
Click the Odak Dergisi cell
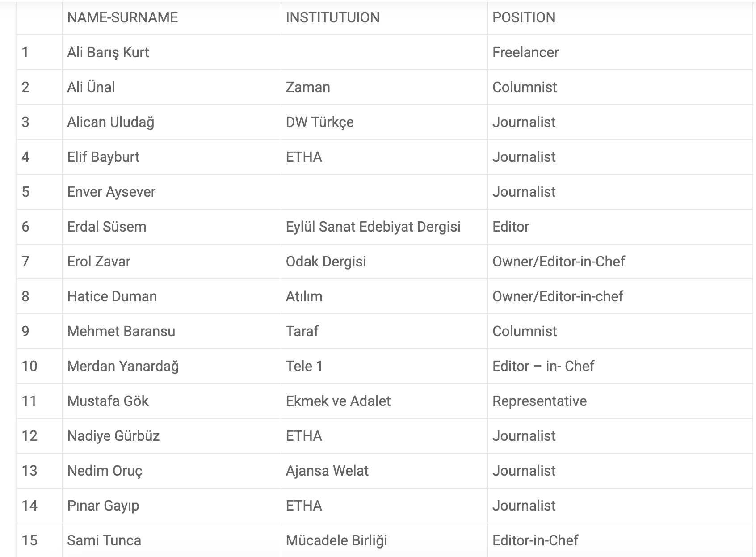326,262
